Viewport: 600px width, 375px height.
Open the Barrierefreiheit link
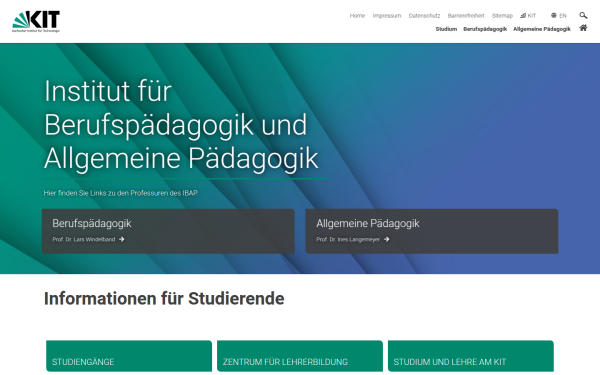point(466,16)
